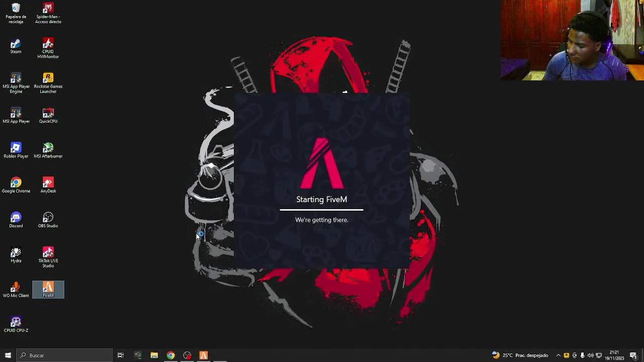Open the weather widget showing 25°C
Image resolution: width=644 pixels, height=362 pixels.
point(520,355)
